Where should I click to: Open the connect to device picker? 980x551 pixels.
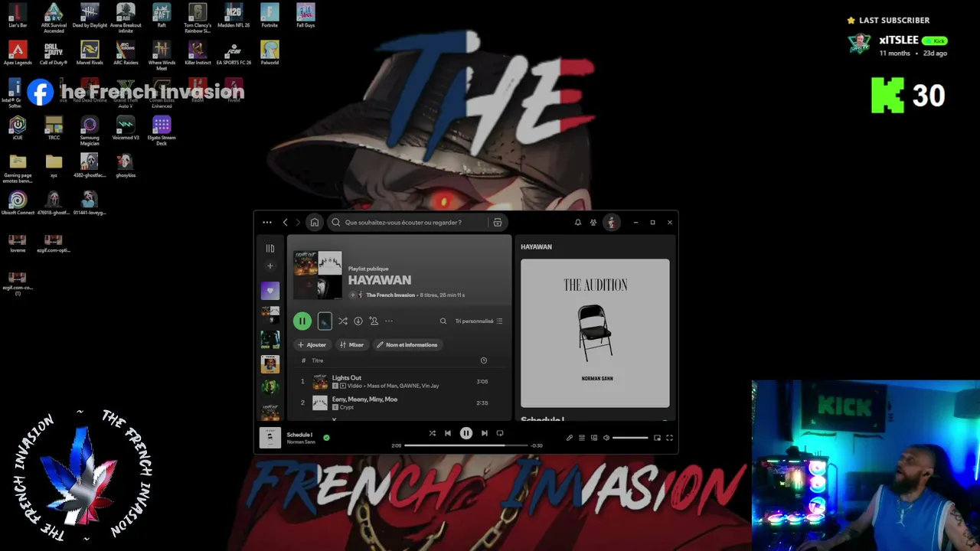tap(593, 438)
